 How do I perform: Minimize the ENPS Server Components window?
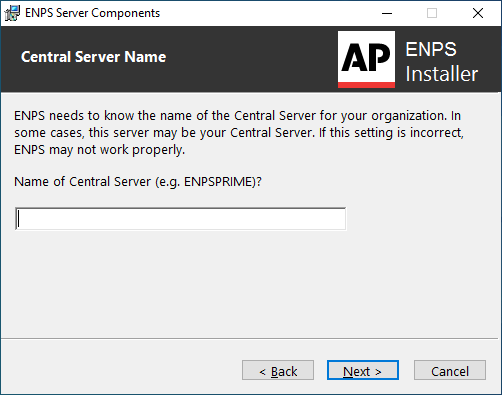(387, 13)
